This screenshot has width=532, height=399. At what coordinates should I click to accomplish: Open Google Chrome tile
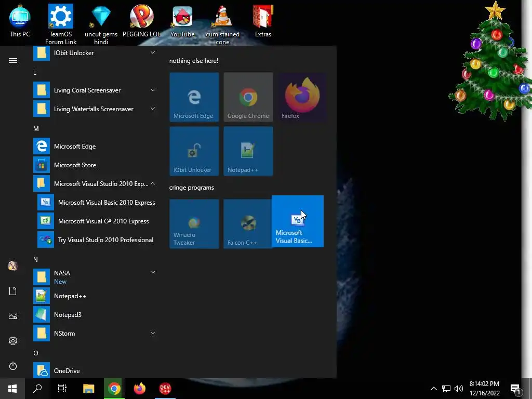pos(248,97)
